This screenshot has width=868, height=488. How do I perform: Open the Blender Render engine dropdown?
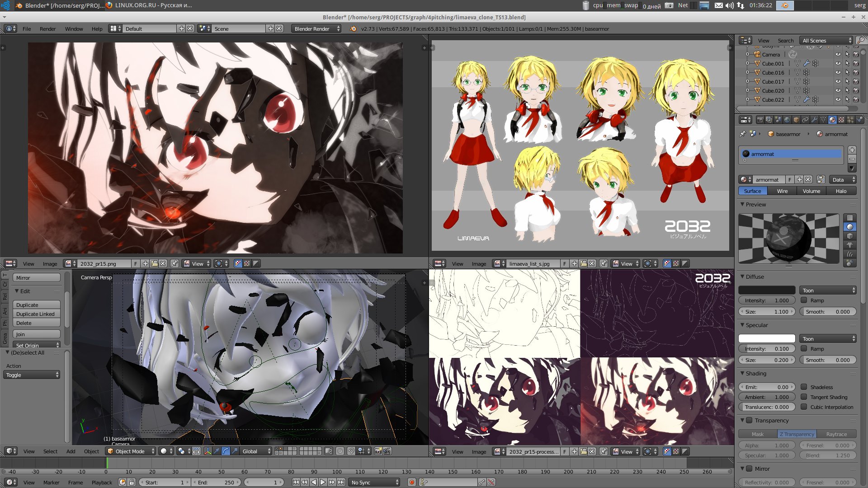pyautogui.click(x=316, y=28)
